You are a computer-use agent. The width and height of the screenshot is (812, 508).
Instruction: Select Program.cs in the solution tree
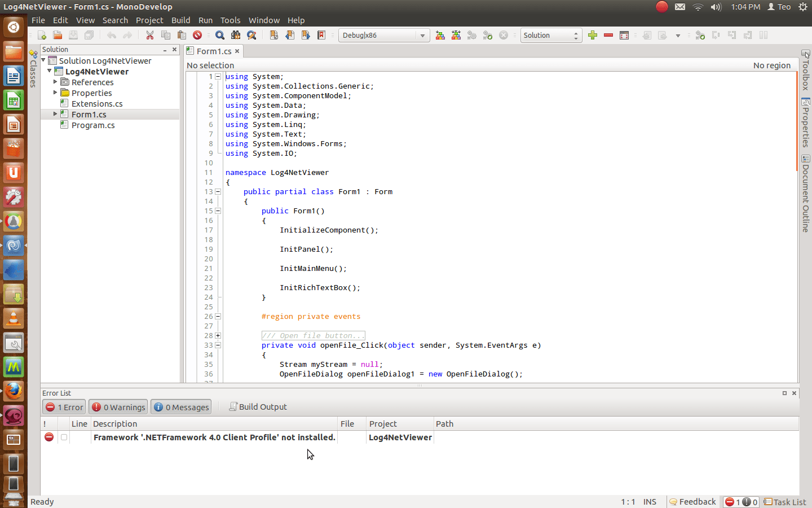(93, 125)
